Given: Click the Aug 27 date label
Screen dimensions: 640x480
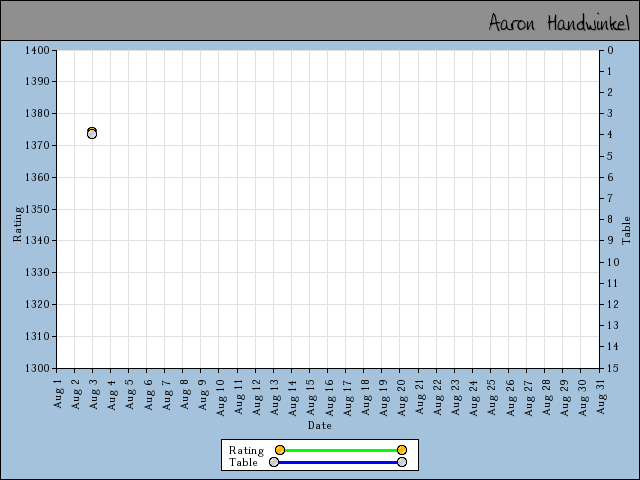Looking at the screenshot, I should (x=528, y=397).
